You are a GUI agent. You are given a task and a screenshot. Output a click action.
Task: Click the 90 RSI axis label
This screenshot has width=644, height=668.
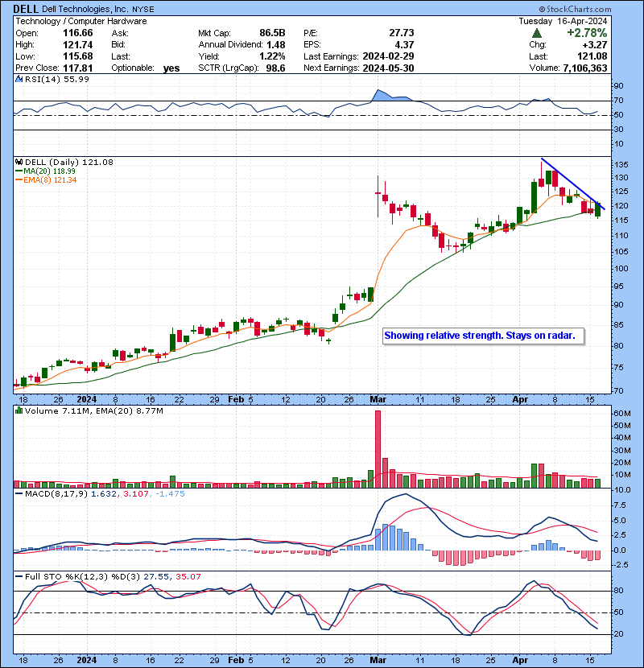pos(619,86)
